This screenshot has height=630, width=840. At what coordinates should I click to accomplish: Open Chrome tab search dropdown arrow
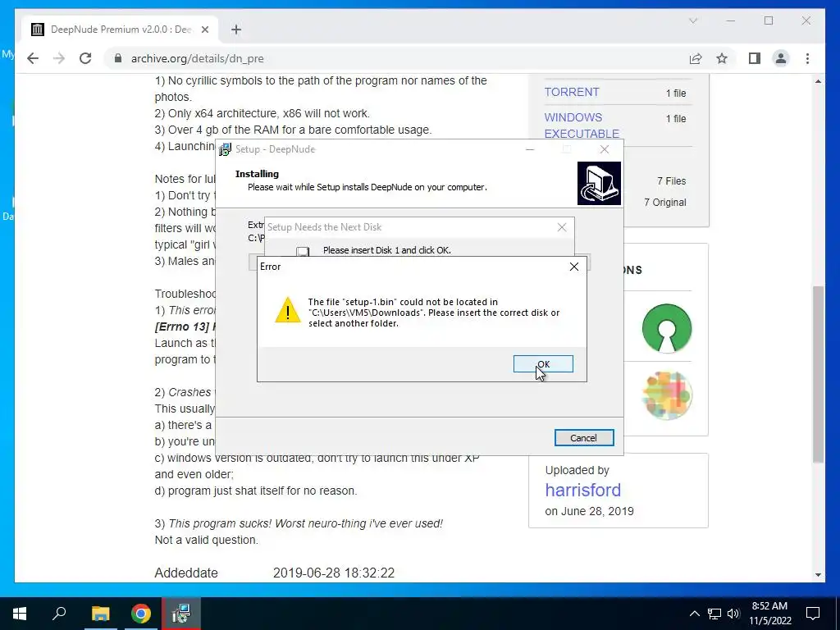[693, 21]
